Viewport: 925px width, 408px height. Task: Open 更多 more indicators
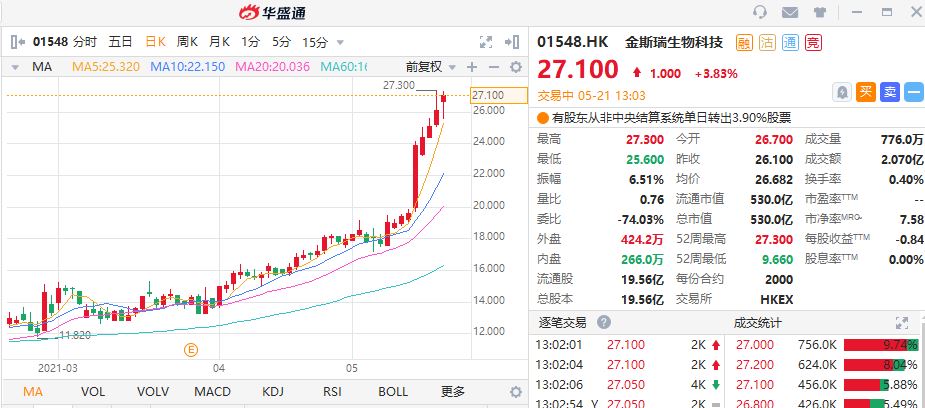[x=453, y=391]
